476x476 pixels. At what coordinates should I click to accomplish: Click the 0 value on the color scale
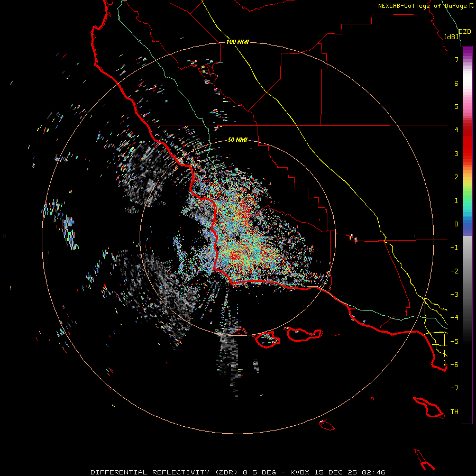[x=456, y=224]
